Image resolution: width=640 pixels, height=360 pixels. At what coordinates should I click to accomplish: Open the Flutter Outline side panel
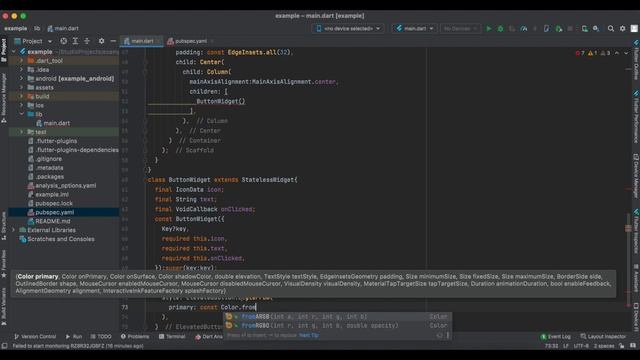click(x=636, y=60)
